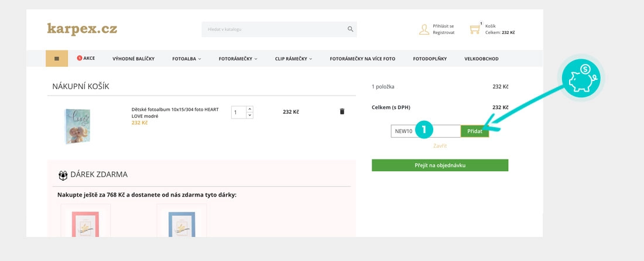Viewport: 644px width, 261px height.
Task: Click the search magnifier icon
Action: [350, 29]
